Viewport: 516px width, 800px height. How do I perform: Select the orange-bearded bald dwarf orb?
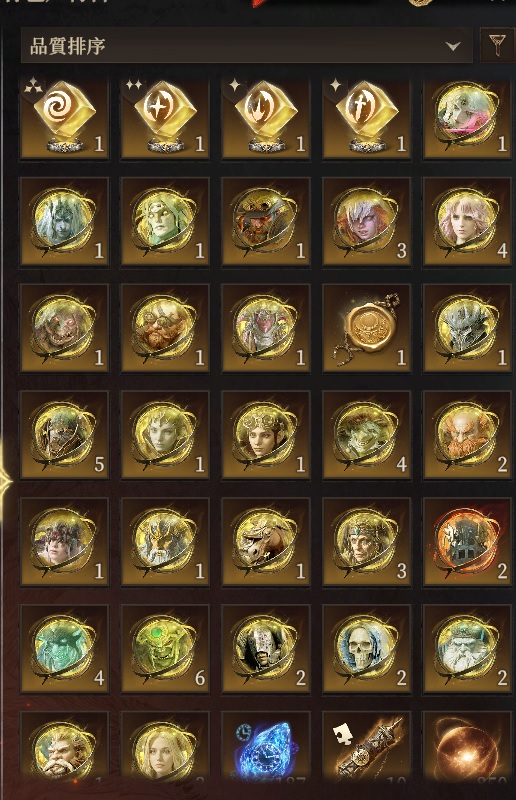click(467, 435)
